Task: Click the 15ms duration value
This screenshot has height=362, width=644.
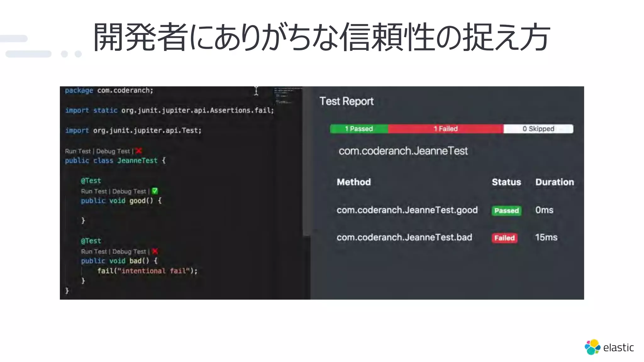Action: pos(546,238)
